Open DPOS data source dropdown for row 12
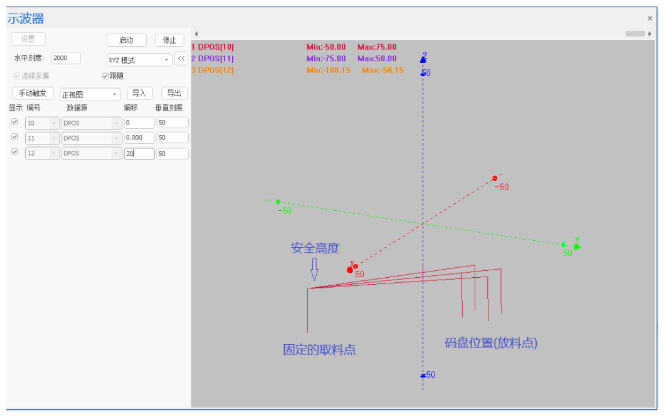665x418 pixels. tap(92, 153)
